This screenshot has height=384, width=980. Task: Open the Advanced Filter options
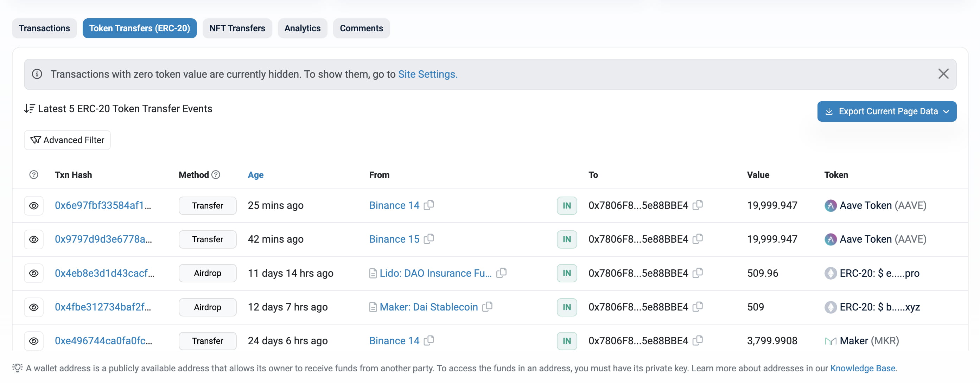tap(67, 140)
